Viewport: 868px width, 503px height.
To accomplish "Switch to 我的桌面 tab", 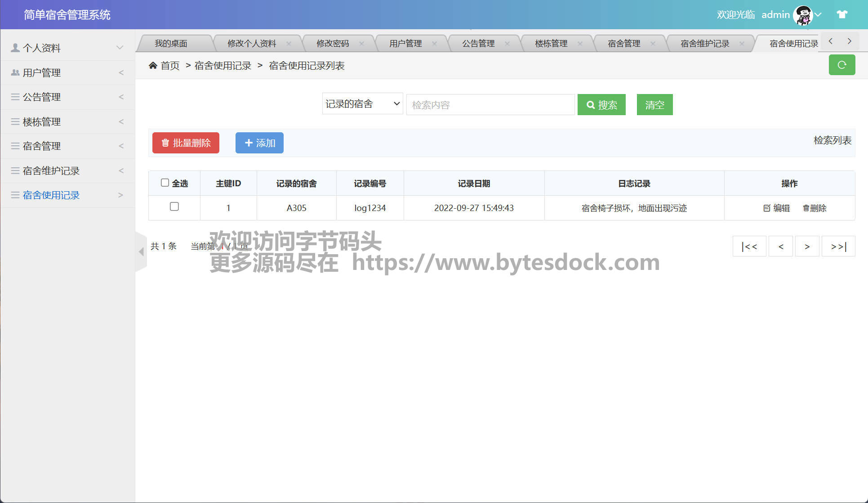I will 171,44.
